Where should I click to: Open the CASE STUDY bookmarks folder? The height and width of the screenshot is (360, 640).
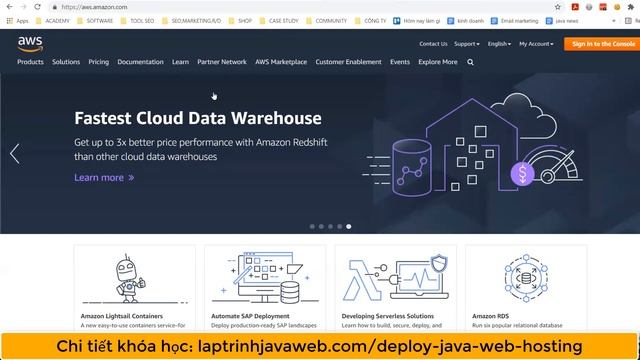(x=279, y=21)
